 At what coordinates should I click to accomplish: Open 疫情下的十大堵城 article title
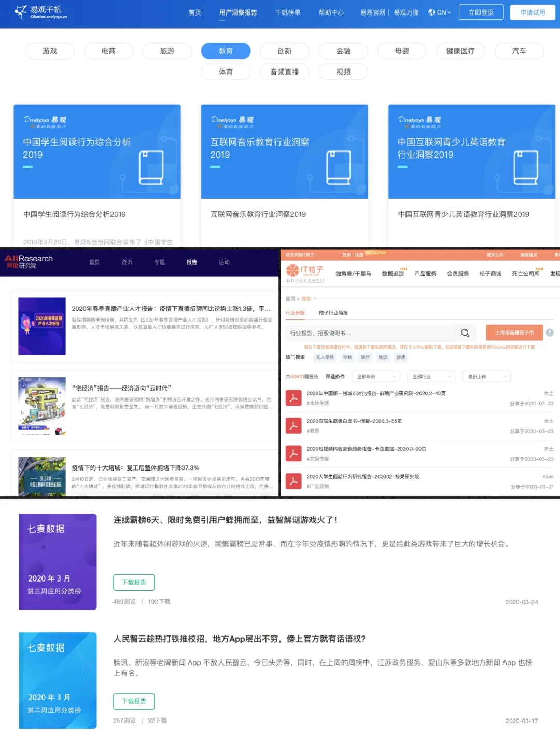point(135,467)
